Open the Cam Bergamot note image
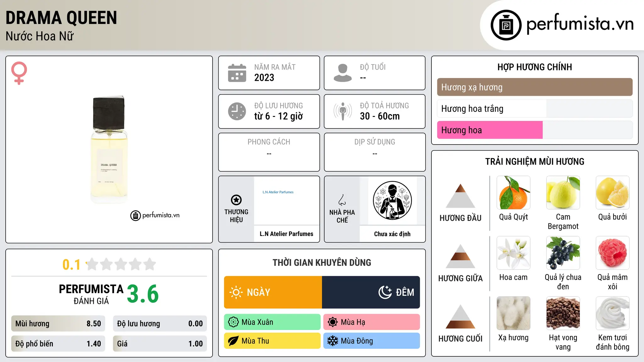The image size is (644, 362). pyautogui.click(x=563, y=193)
